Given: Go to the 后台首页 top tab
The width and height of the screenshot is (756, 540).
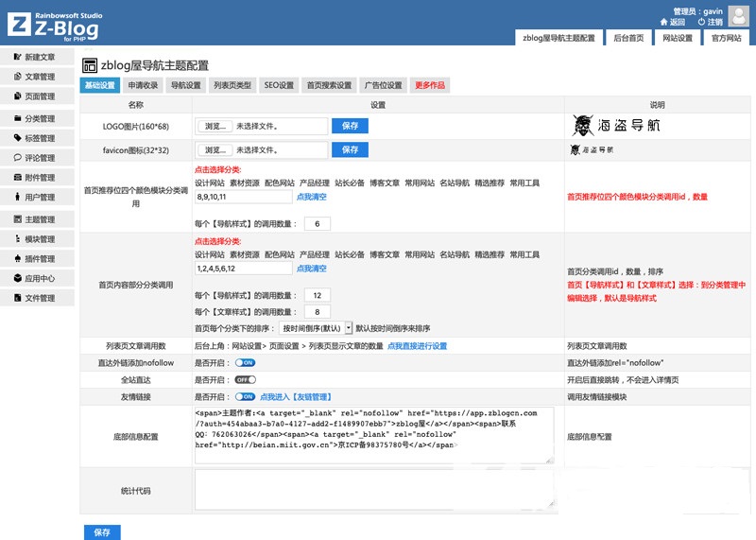Looking at the screenshot, I should [628, 38].
